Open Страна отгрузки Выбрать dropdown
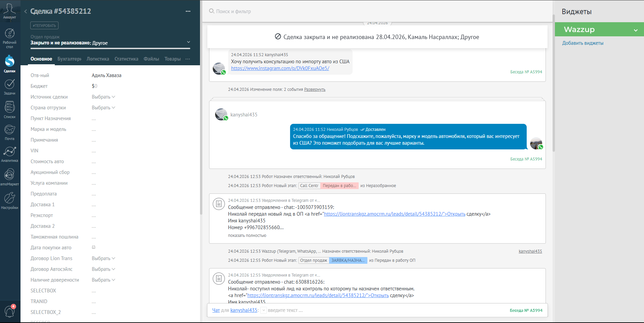The height and width of the screenshot is (323, 644). pyautogui.click(x=104, y=108)
